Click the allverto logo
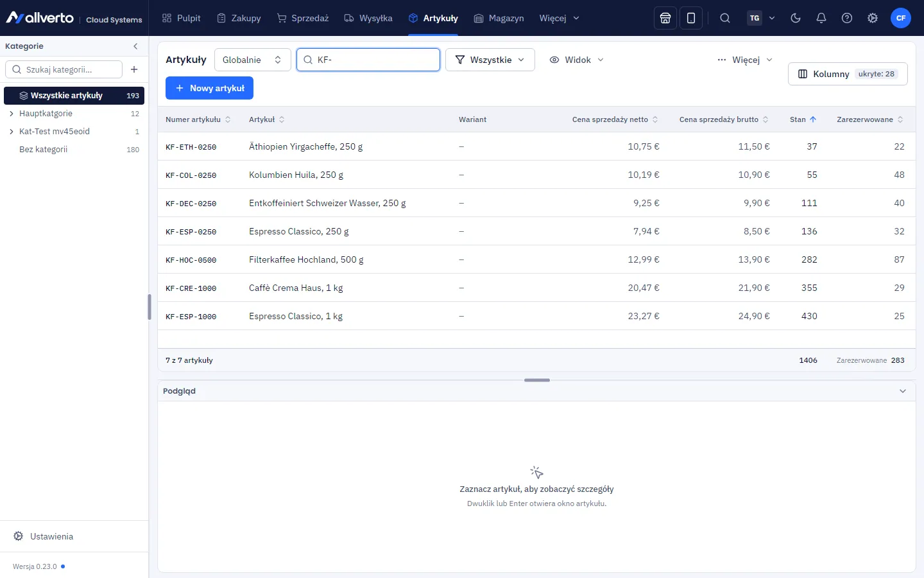 [x=40, y=18]
